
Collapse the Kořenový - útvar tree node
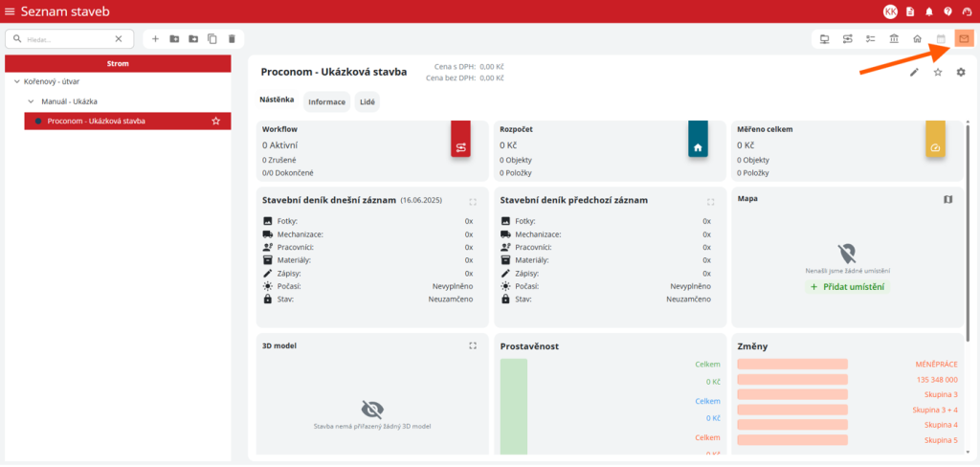tap(17, 82)
